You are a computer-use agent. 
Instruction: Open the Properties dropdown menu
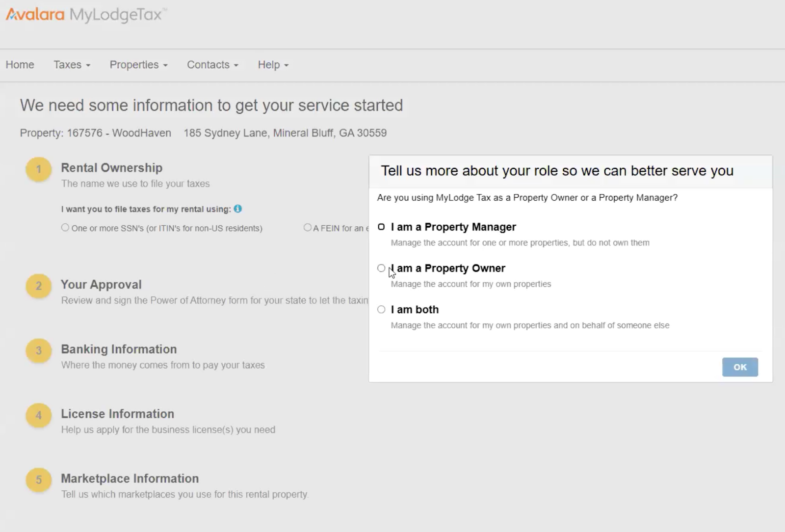(x=138, y=64)
